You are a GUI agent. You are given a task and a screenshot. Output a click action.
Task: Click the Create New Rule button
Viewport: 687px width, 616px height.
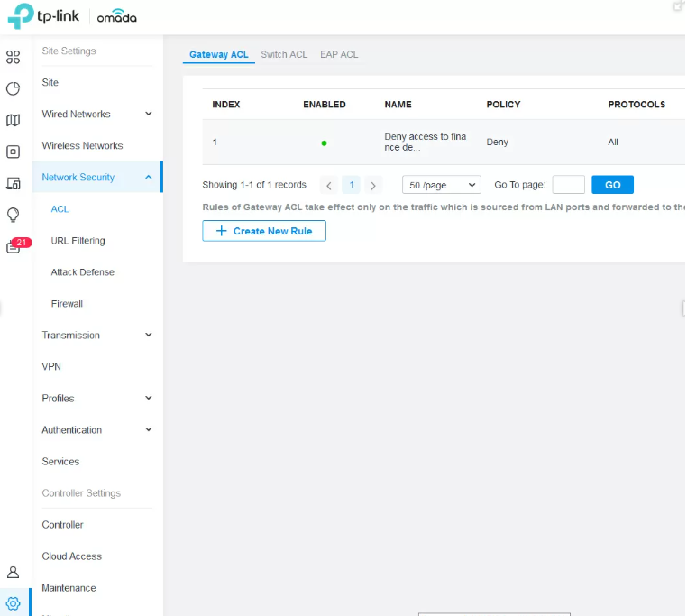click(263, 231)
